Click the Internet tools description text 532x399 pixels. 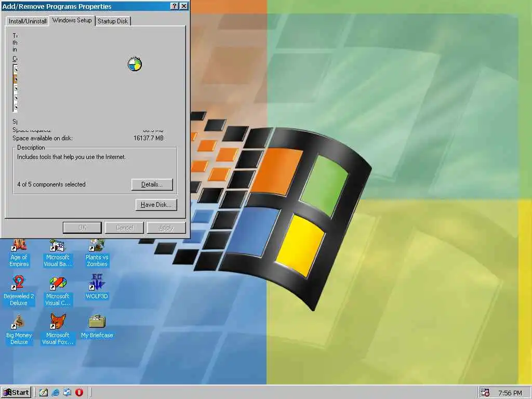pyautogui.click(x=71, y=157)
